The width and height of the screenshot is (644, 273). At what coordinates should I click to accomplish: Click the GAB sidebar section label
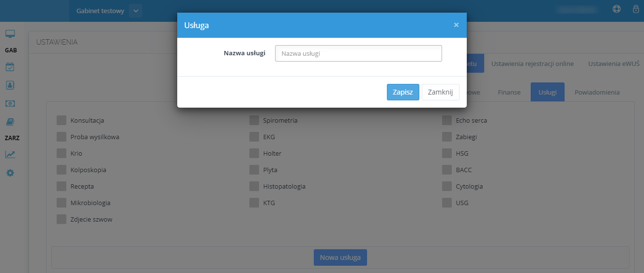10,50
